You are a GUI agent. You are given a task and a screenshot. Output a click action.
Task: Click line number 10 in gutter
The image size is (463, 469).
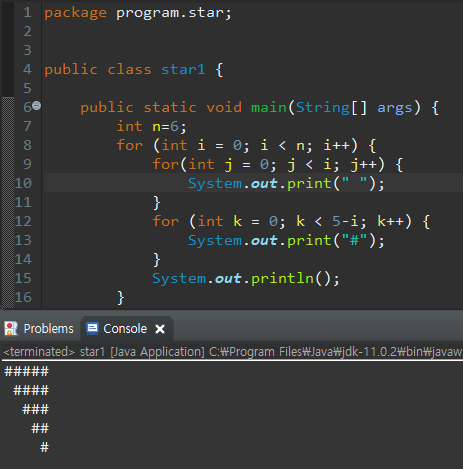click(23, 183)
